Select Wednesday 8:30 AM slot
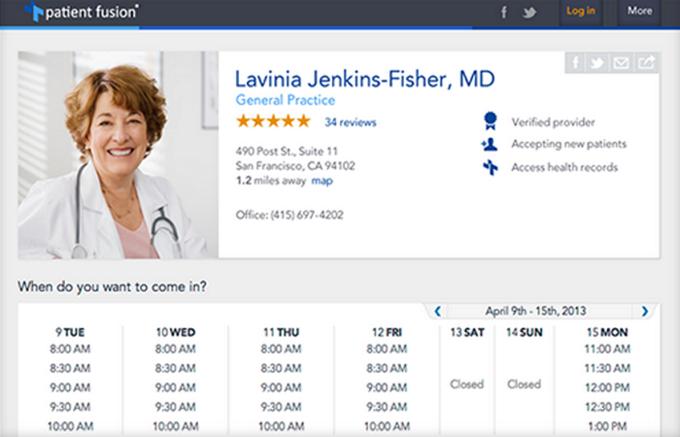The width and height of the screenshot is (680, 437). [175, 368]
